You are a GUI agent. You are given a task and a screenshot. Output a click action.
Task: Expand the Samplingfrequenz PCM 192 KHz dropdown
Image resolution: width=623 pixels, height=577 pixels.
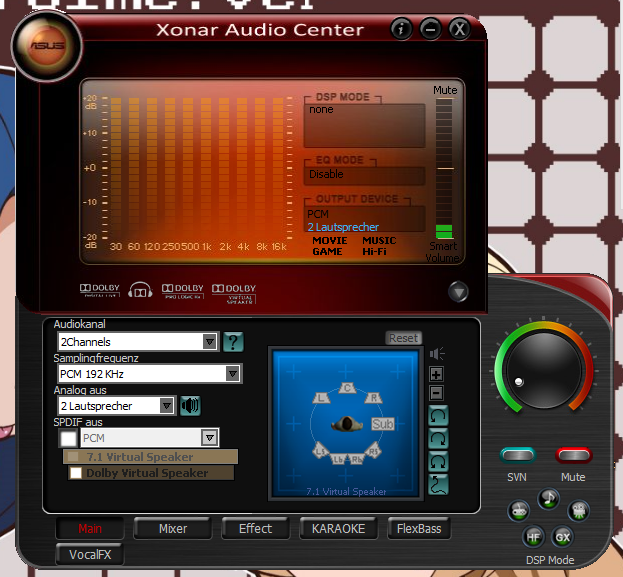click(232, 374)
